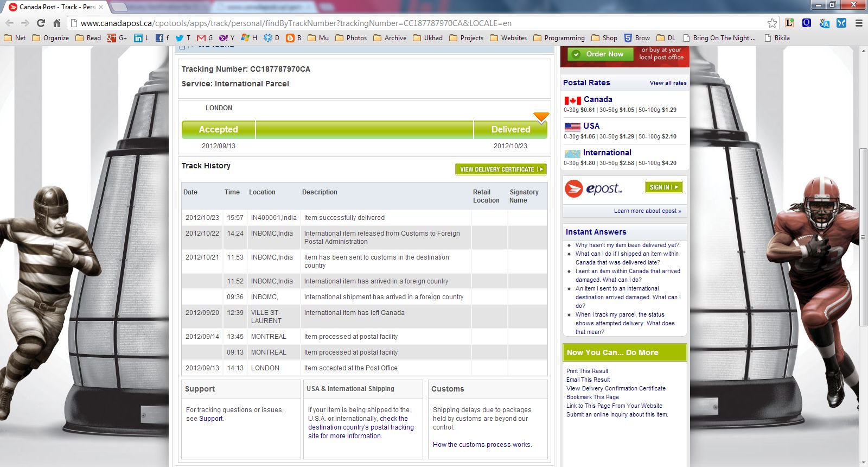Screen dimensions: 868x467
Task: Follow Learn more about epost link
Action: click(647, 211)
